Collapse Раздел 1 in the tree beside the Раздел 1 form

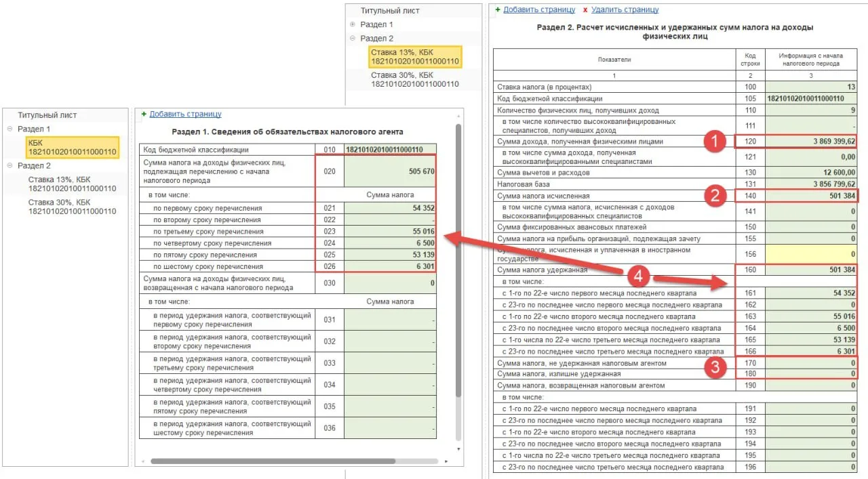coord(9,129)
